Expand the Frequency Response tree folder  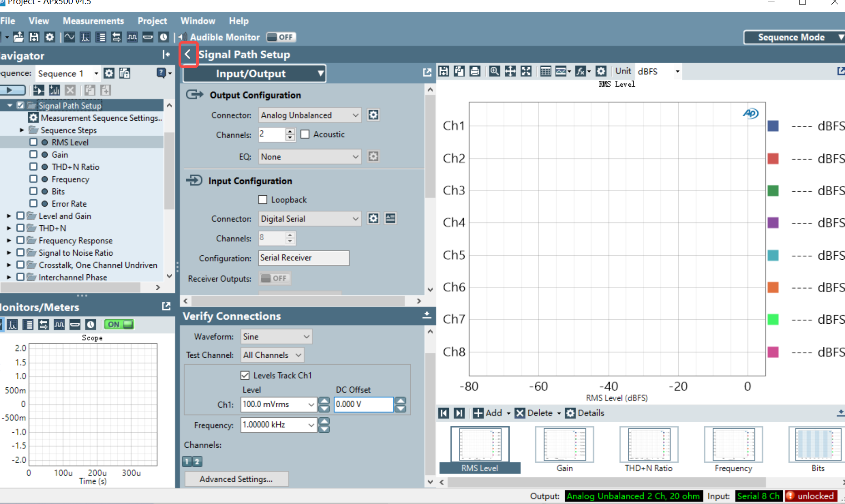(9, 240)
